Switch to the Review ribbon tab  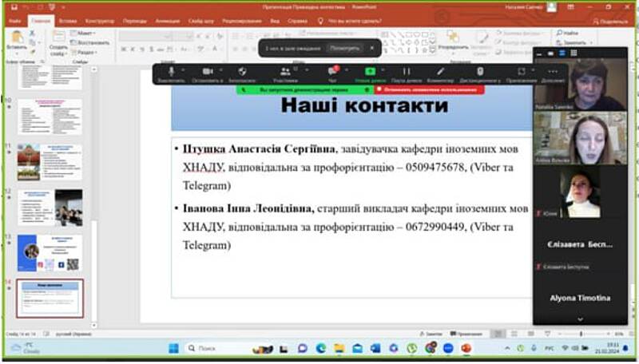pyautogui.click(x=242, y=21)
